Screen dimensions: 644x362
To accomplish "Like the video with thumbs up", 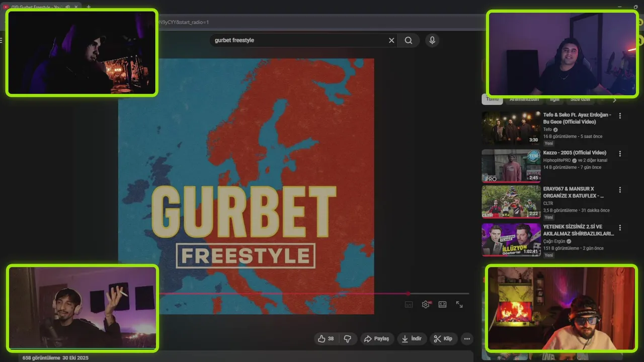I will [x=326, y=339].
